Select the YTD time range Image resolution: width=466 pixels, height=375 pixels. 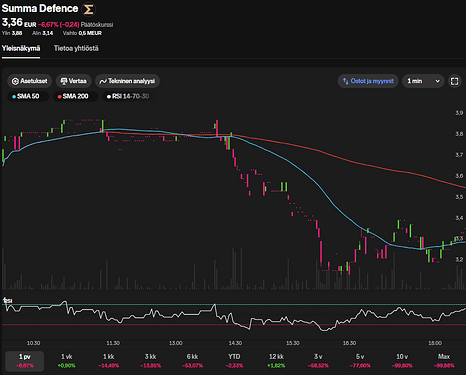coord(234,361)
